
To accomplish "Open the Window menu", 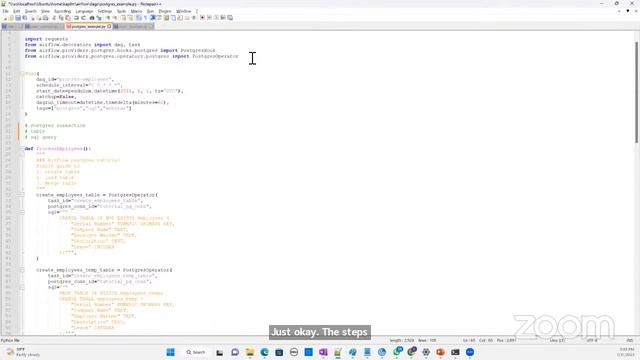I will pos(183,11).
